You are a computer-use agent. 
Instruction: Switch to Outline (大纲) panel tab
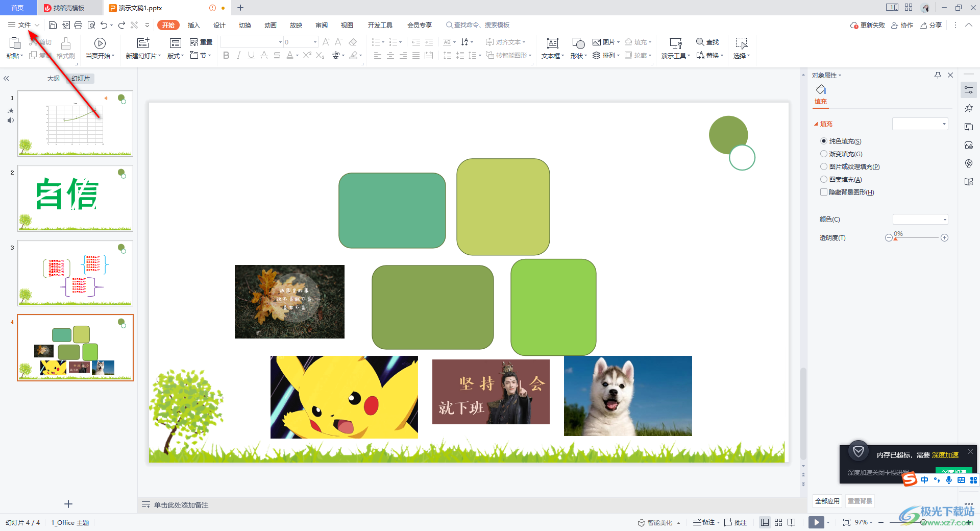click(53, 78)
